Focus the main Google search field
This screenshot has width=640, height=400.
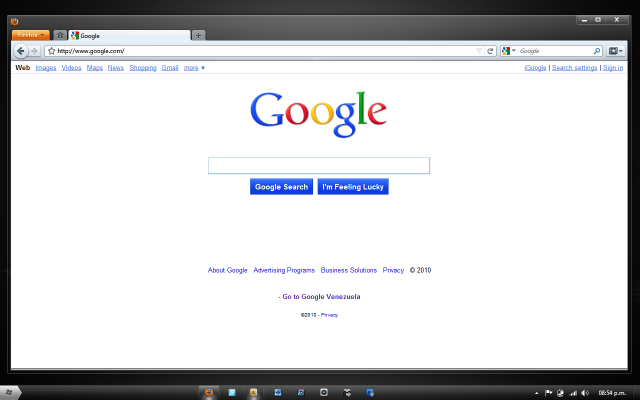(x=319, y=165)
